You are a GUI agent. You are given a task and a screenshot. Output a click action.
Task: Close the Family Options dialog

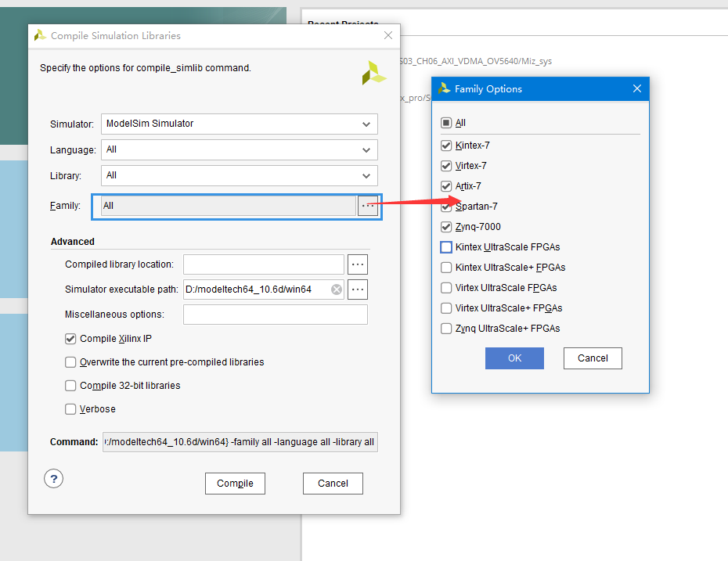pos(637,88)
